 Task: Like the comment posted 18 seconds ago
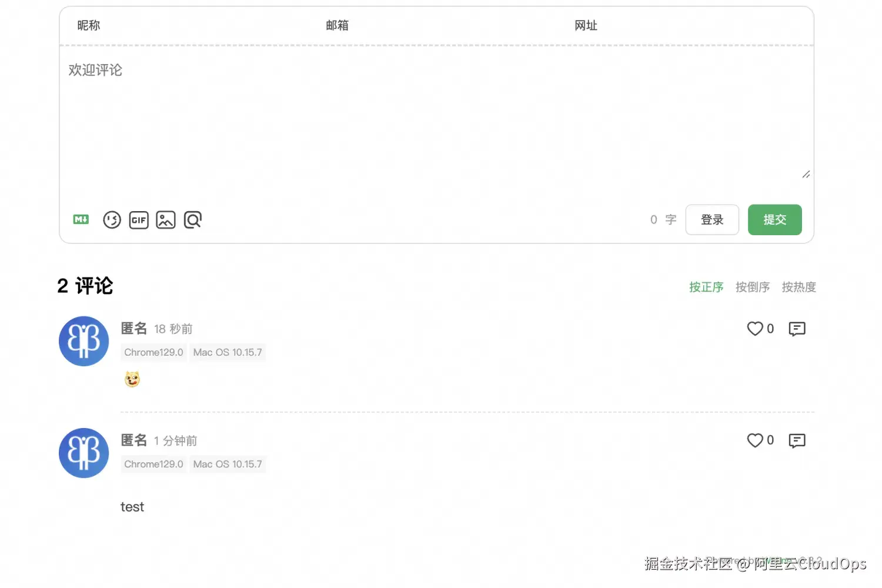coord(755,329)
